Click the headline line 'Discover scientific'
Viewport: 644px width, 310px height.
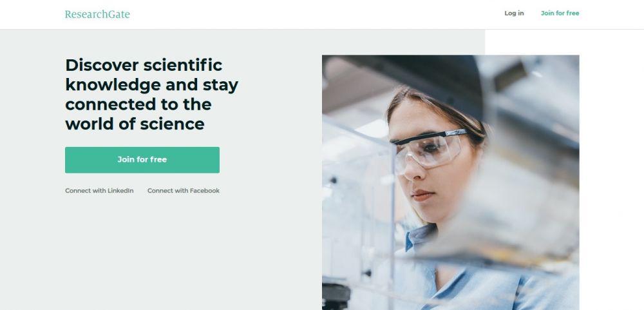click(x=144, y=65)
